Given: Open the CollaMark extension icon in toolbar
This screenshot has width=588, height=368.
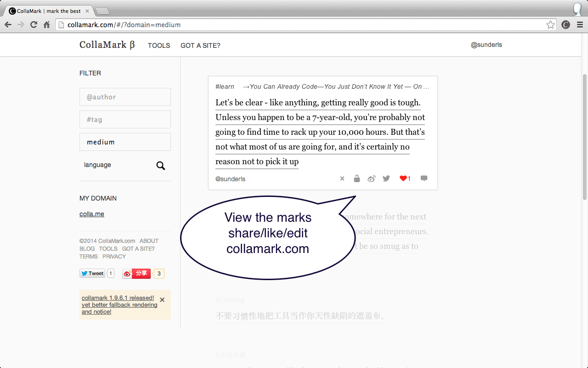Looking at the screenshot, I should (x=566, y=25).
